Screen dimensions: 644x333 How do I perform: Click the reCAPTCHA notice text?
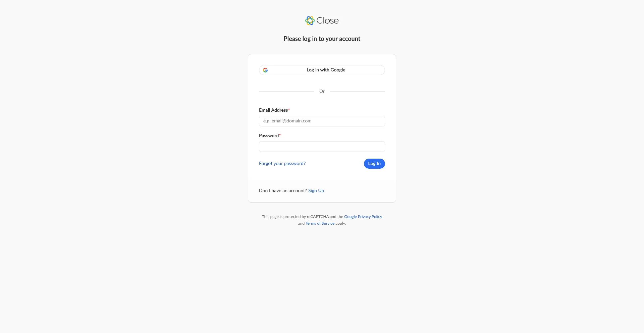tap(302, 217)
